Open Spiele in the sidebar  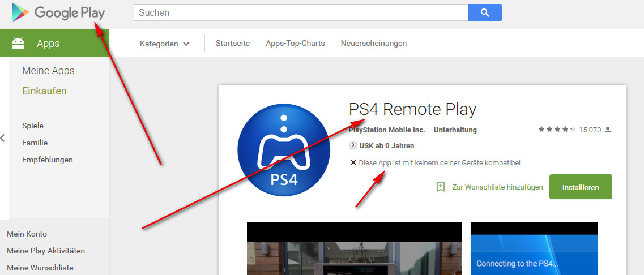33,126
